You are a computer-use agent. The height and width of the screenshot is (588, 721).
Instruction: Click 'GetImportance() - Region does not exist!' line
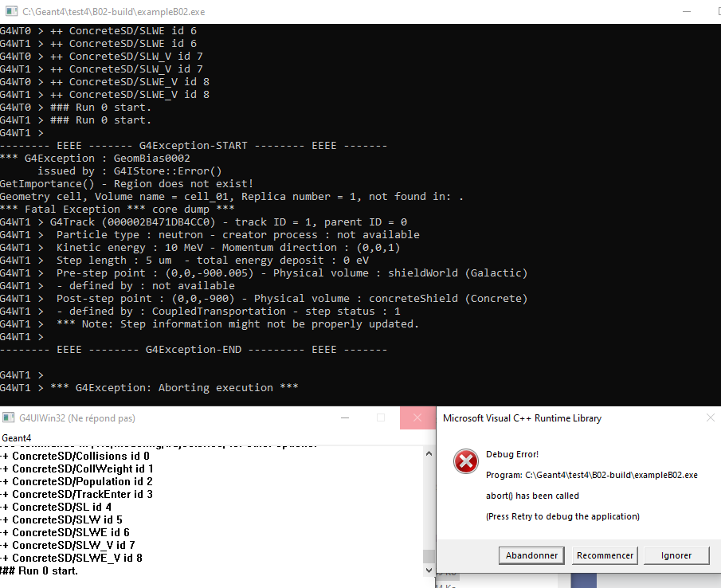pos(127,184)
